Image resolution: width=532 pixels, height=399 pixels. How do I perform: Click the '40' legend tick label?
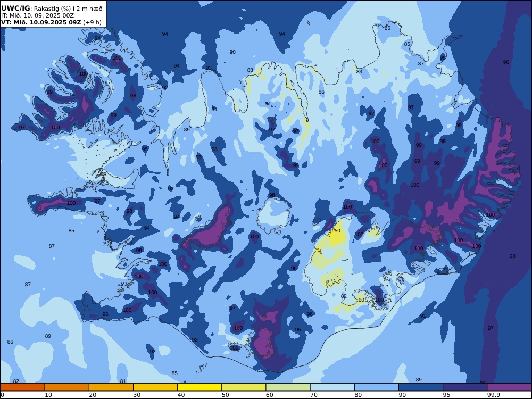click(x=181, y=395)
